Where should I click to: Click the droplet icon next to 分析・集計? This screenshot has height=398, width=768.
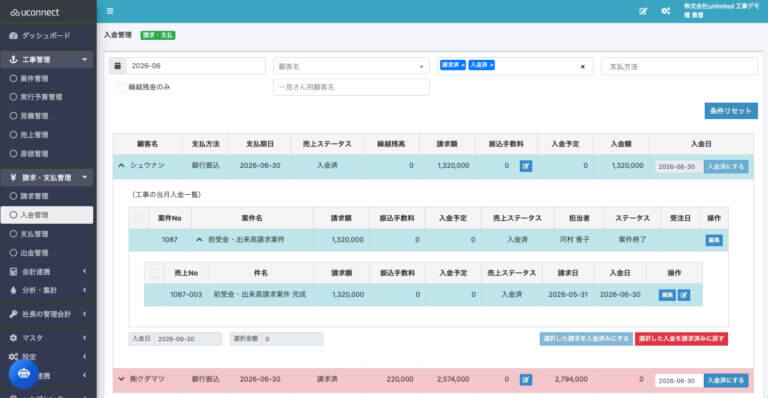click(x=13, y=290)
